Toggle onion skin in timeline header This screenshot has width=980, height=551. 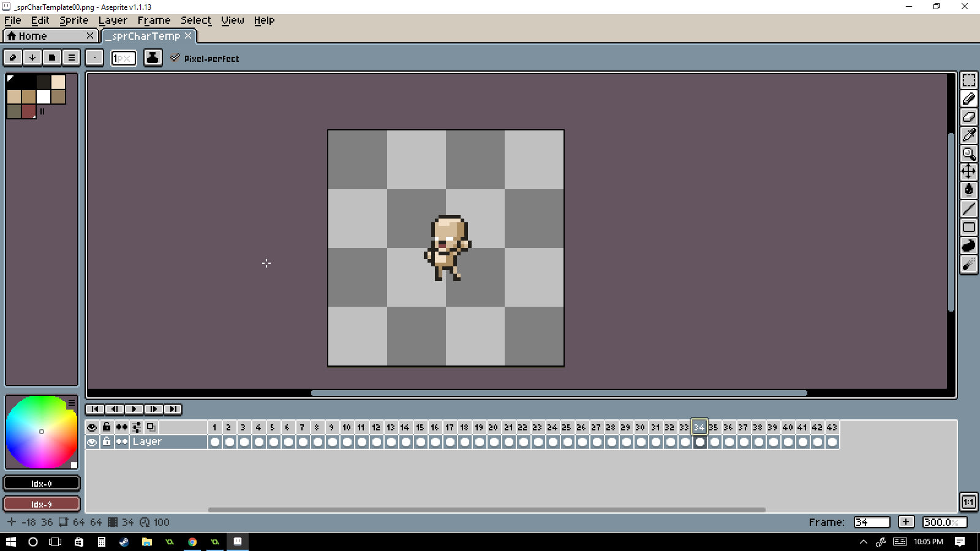tap(151, 427)
